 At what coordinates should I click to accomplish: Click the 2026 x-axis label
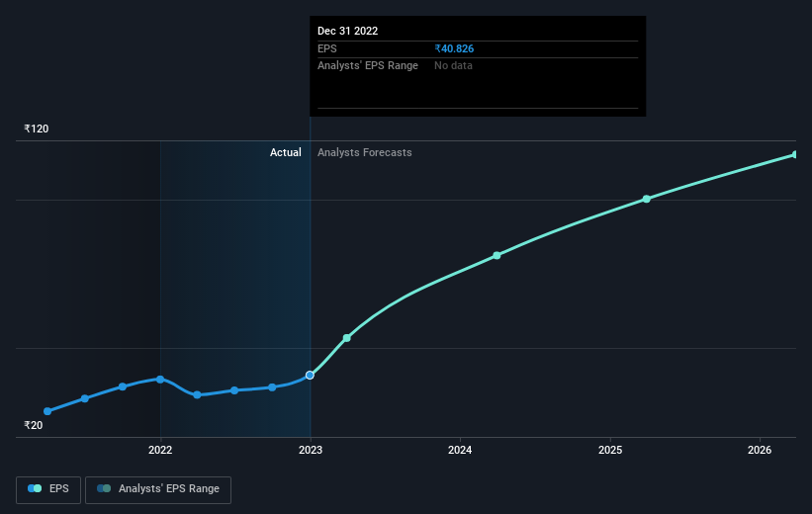pyautogui.click(x=760, y=450)
